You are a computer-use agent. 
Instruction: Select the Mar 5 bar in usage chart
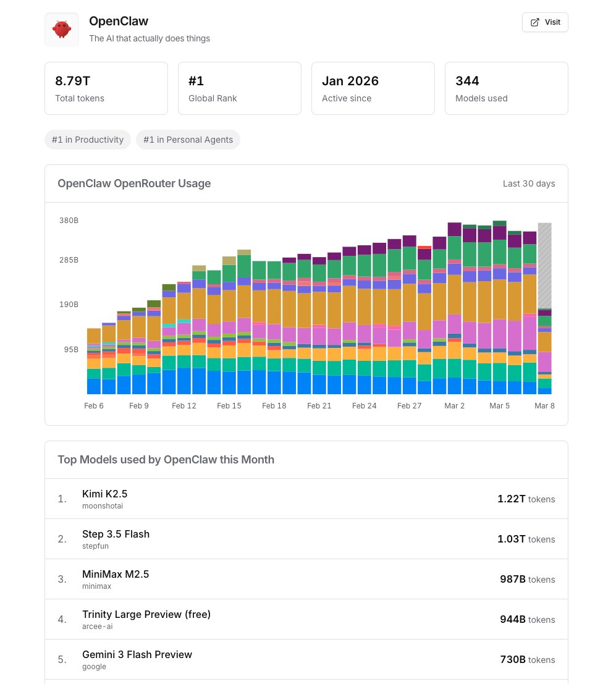coord(499,308)
